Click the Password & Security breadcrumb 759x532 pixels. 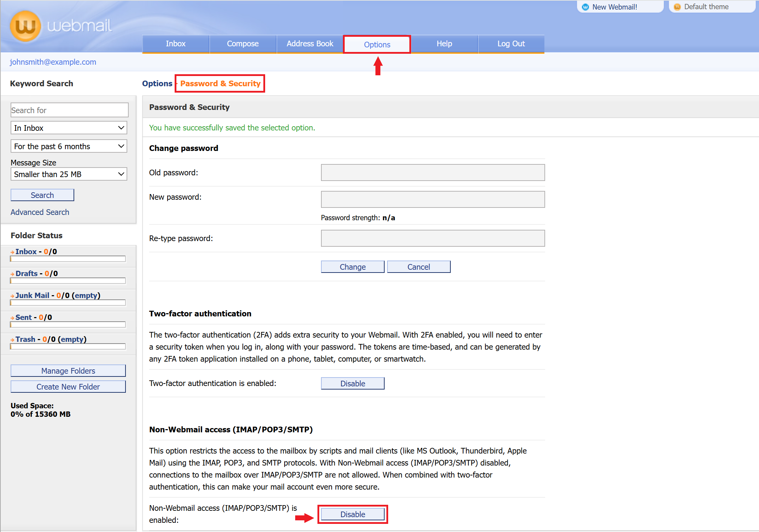coord(221,83)
